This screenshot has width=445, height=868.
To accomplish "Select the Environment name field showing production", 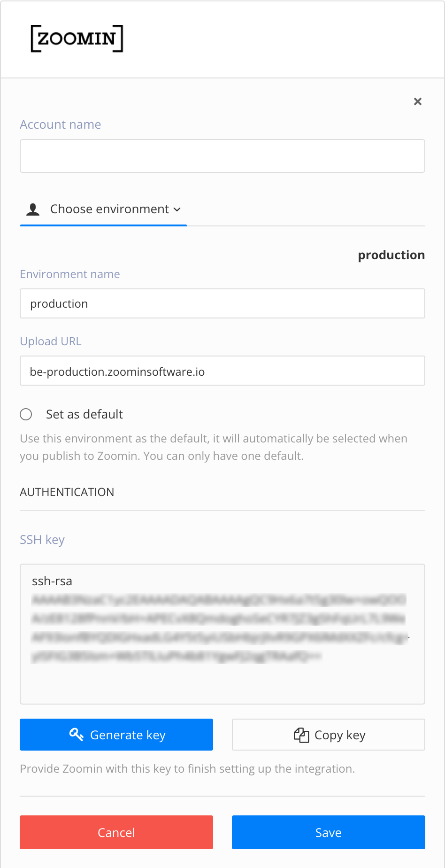I will [222, 303].
